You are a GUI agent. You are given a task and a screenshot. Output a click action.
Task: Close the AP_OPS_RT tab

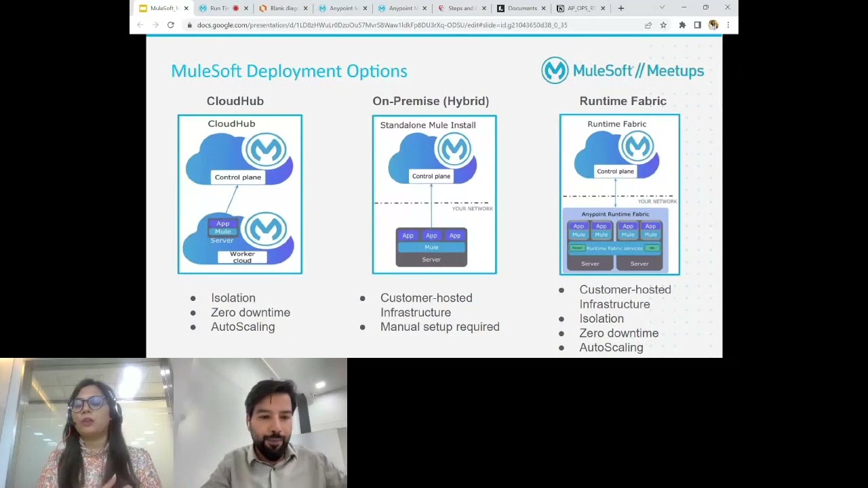pyautogui.click(x=603, y=8)
